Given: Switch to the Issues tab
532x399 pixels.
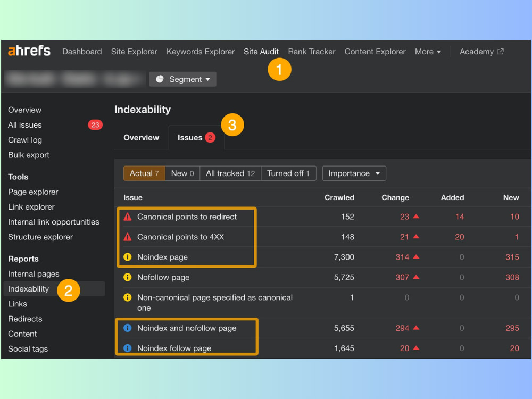Looking at the screenshot, I should 196,138.
